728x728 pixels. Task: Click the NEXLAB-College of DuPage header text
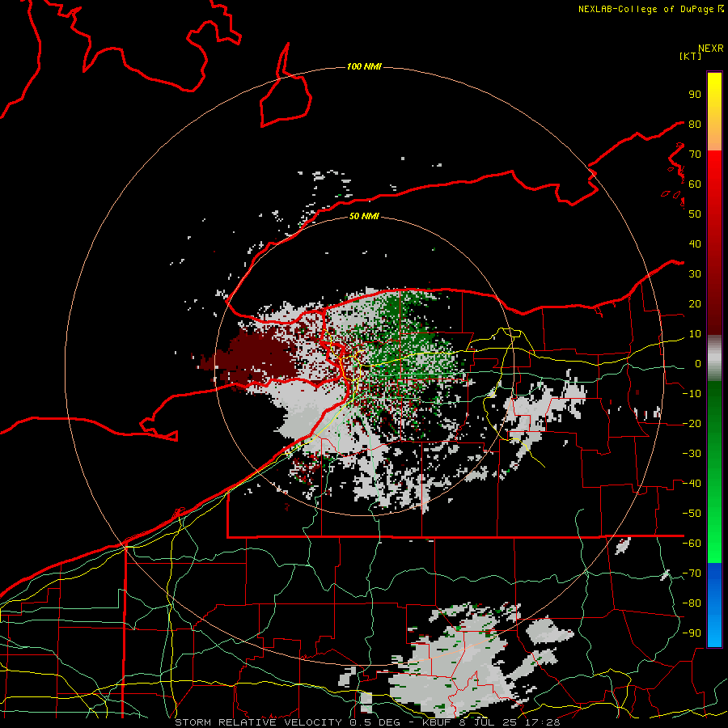[645, 9]
